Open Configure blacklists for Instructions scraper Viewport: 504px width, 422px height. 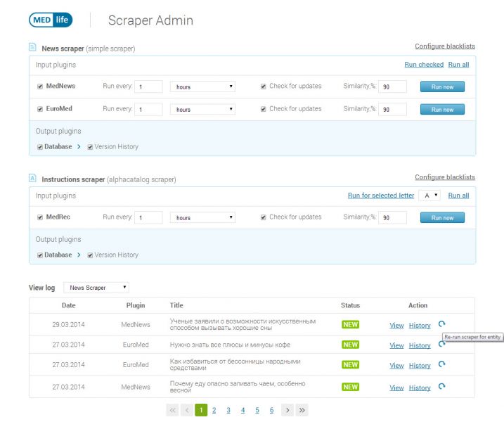click(x=445, y=177)
